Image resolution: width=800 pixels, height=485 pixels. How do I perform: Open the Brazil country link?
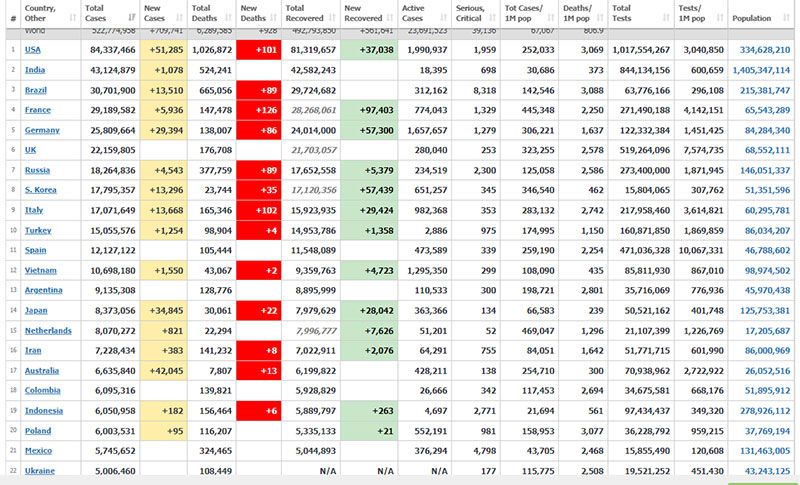pyautogui.click(x=36, y=90)
